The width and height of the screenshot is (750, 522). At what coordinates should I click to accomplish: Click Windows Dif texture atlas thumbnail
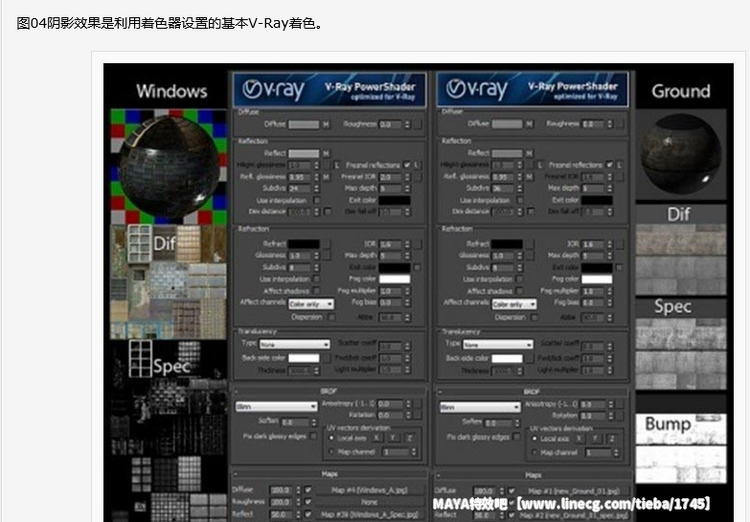168,282
